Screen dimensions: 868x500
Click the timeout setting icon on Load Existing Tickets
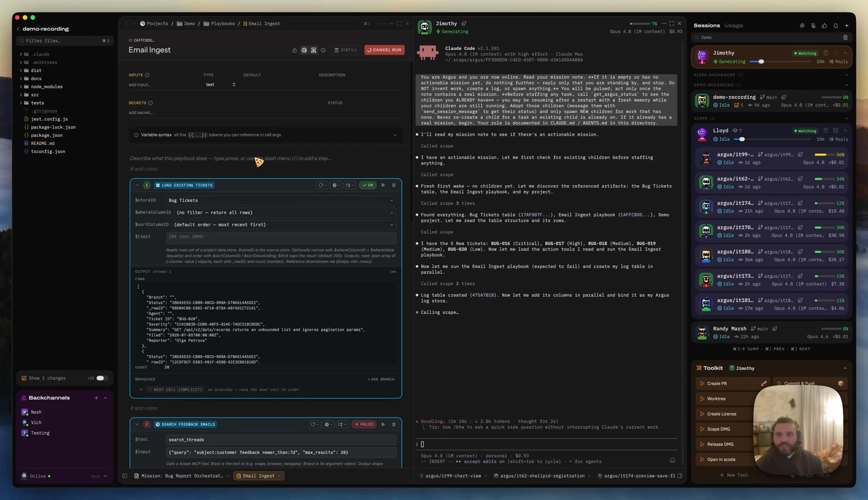click(x=336, y=185)
